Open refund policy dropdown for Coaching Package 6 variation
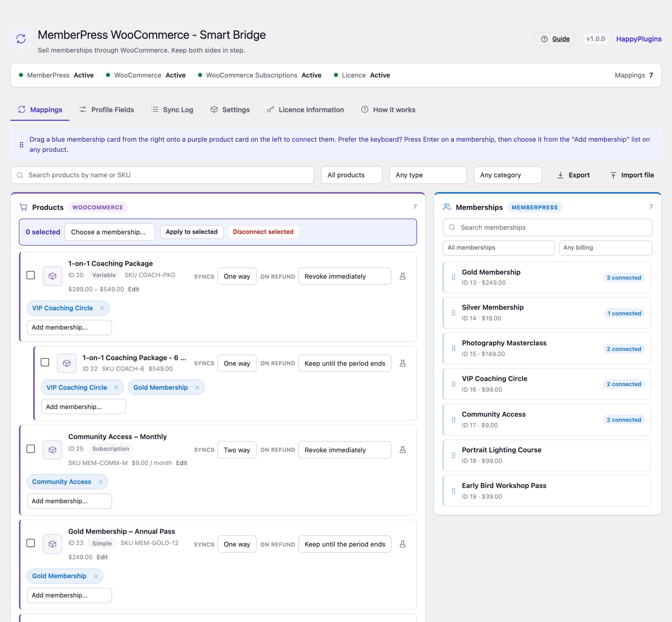The width and height of the screenshot is (672, 622). click(345, 364)
